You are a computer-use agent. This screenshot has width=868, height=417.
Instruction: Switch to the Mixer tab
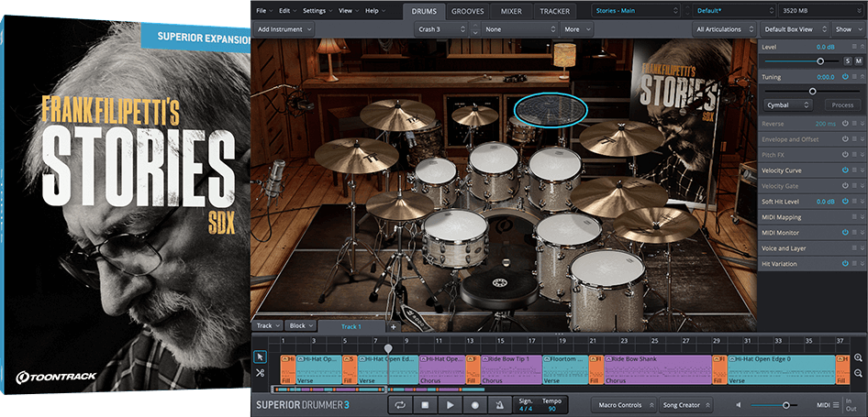[511, 11]
